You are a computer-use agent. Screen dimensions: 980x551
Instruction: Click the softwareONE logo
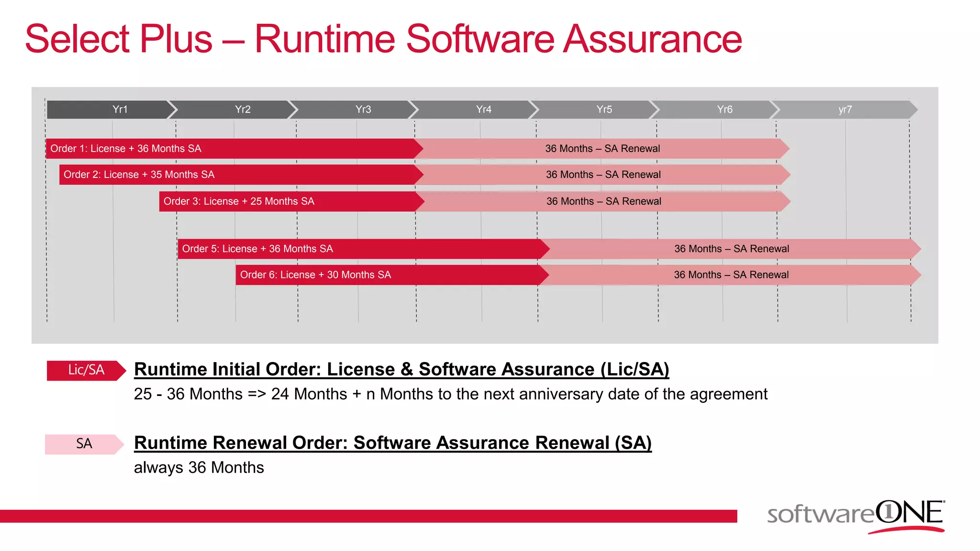coord(856,517)
